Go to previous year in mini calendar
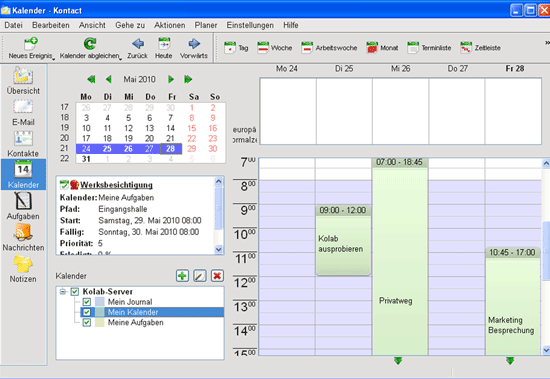 coord(91,79)
